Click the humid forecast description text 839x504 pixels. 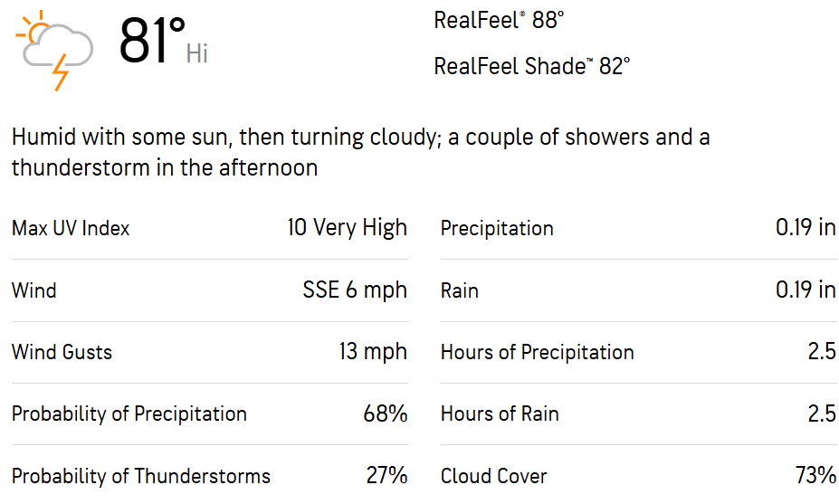coord(360,153)
